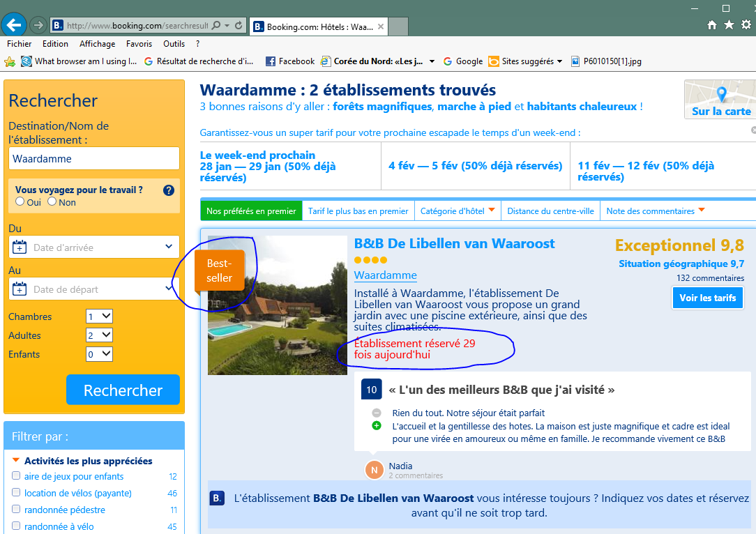Click the green plus icon in the review
756x534 pixels.
pyautogui.click(x=377, y=425)
